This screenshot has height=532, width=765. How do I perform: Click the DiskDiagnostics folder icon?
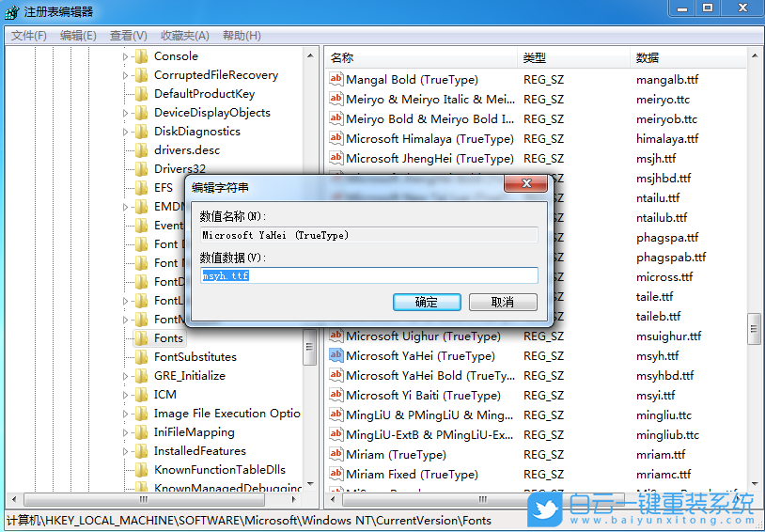click(x=142, y=132)
